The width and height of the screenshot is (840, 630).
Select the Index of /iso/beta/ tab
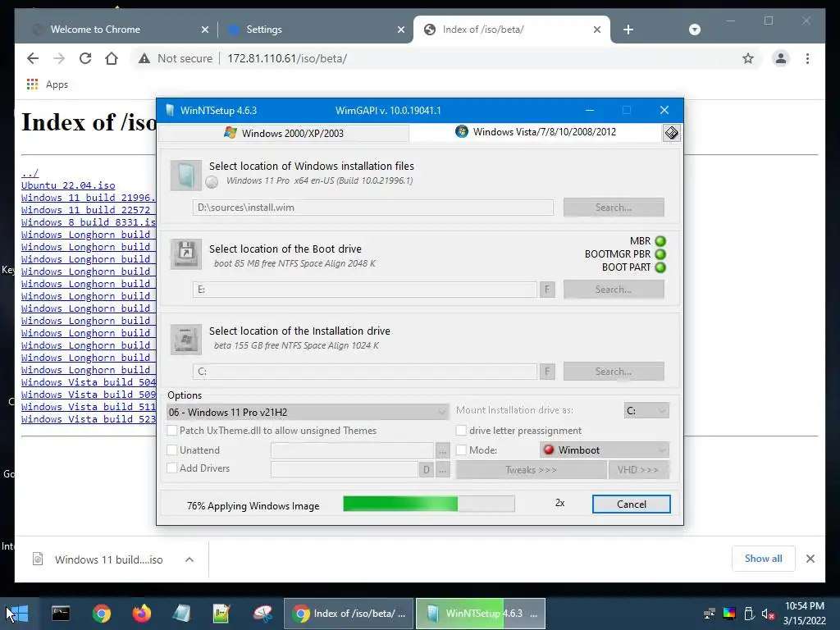pos(512,30)
